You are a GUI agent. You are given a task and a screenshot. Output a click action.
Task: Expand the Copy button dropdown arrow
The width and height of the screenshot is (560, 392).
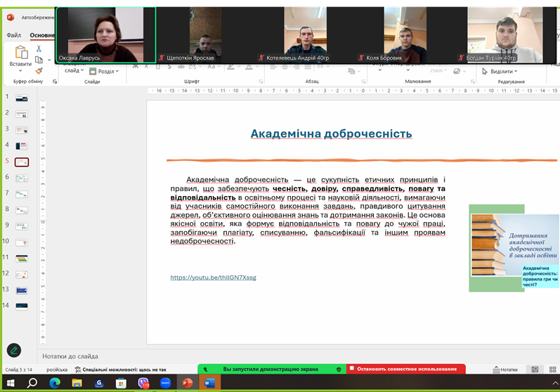coord(48,60)
